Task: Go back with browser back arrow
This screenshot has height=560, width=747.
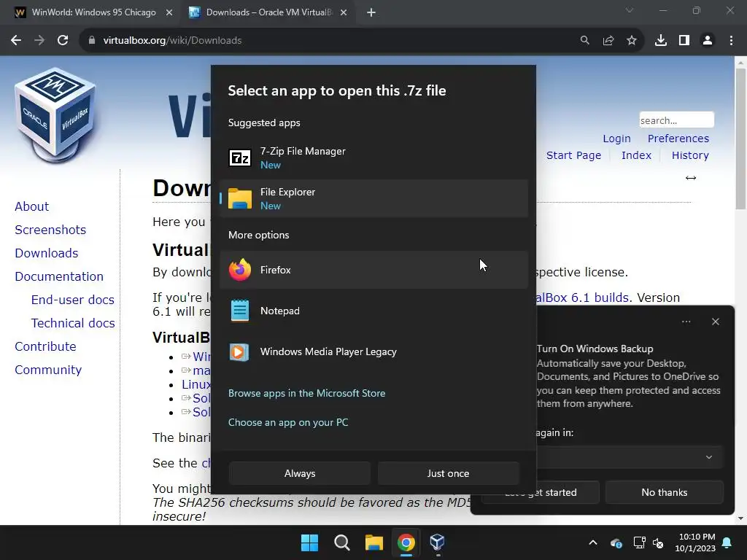Action: click(16, 41)
